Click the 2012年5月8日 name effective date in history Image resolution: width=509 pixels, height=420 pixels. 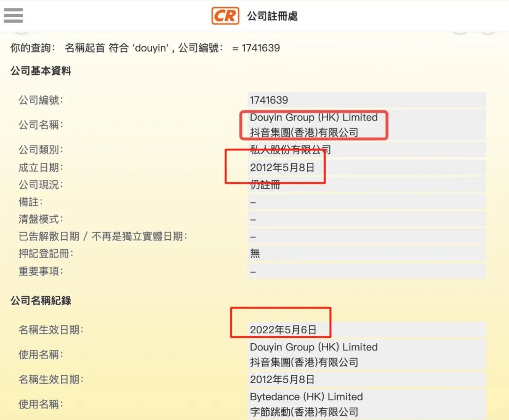coord(282,380)
